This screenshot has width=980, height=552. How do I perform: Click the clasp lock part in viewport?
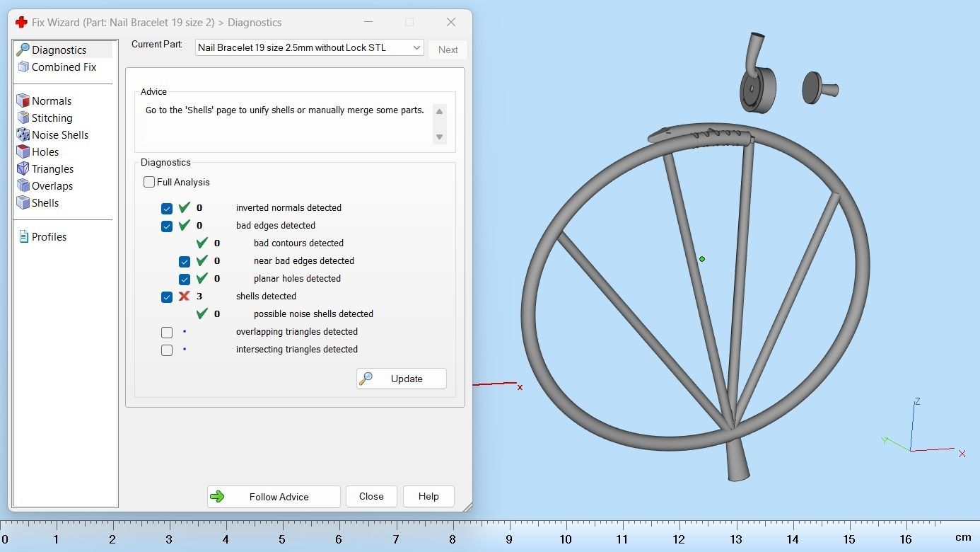tap(757, 74)
